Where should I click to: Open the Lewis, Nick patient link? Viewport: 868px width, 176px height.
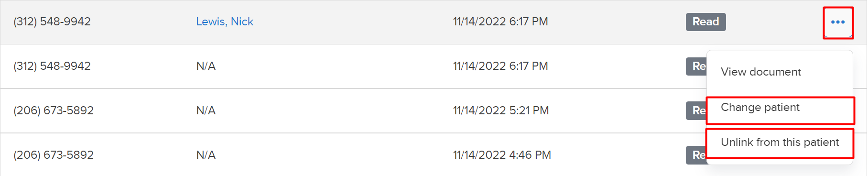coord(225,22)
